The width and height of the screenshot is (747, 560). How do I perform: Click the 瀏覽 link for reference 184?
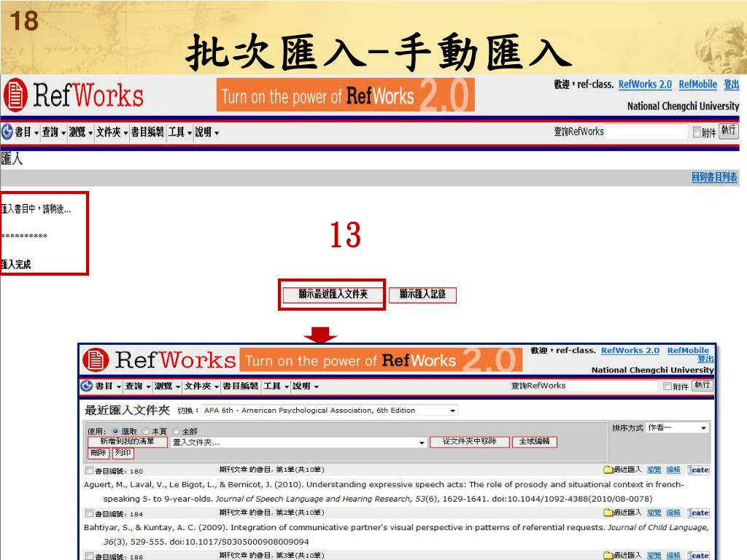pos(654,513)
